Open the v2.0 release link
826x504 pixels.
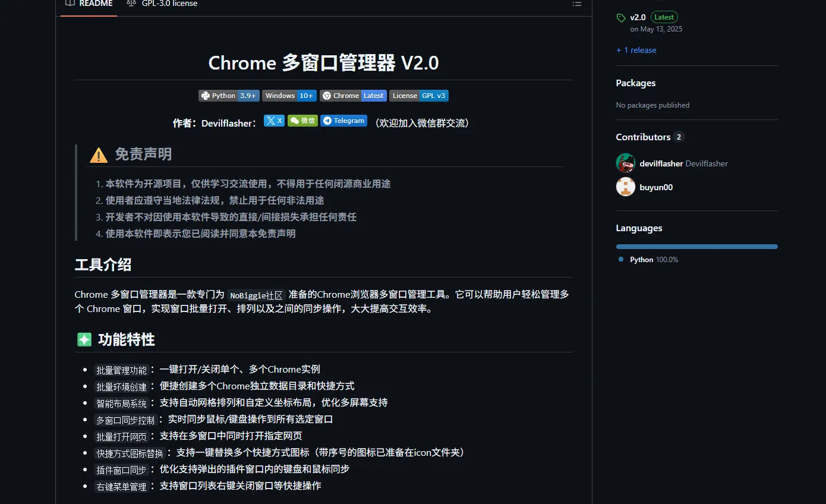coord(638,17)
